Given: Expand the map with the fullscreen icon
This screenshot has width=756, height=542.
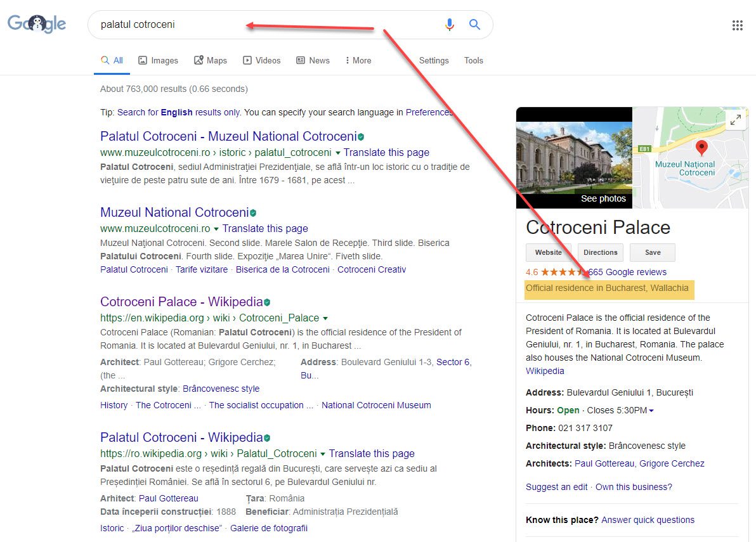Looking at the screenshot, I should 735,119.
